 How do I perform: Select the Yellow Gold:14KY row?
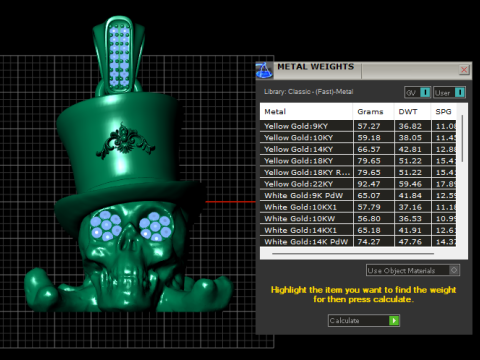[358, 149]
